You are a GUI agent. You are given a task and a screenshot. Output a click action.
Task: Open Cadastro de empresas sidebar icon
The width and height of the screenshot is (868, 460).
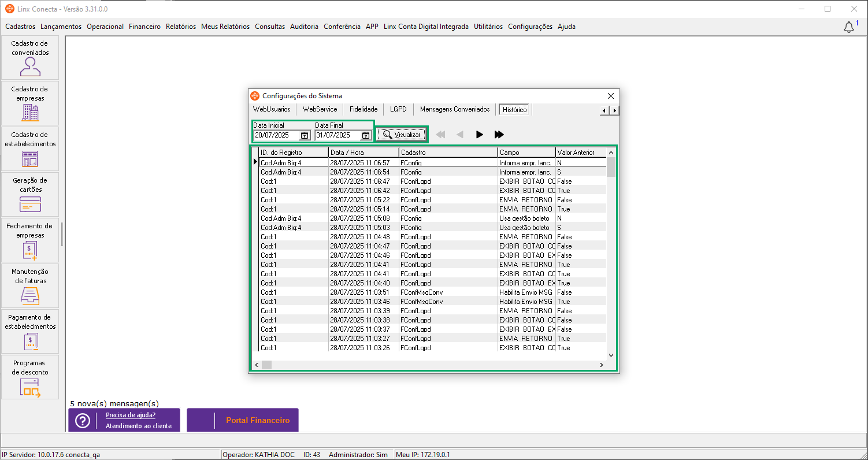(30, 103)
